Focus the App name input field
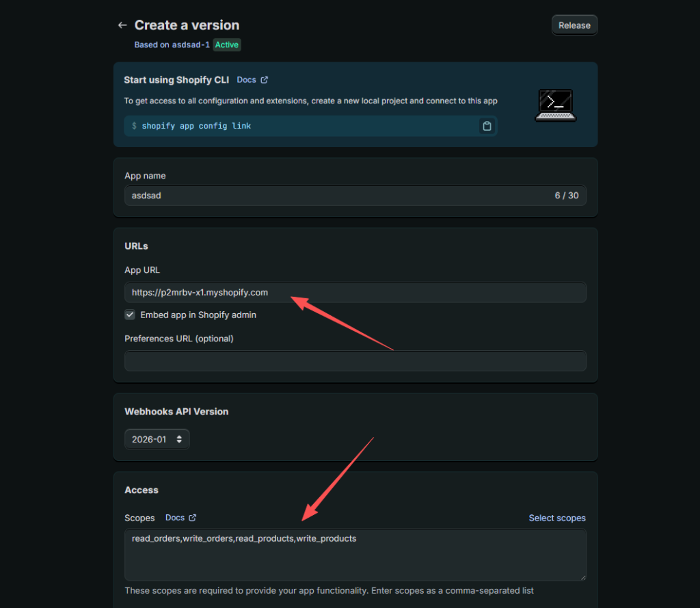Viewport: 700px width, 608px height. 355,196
